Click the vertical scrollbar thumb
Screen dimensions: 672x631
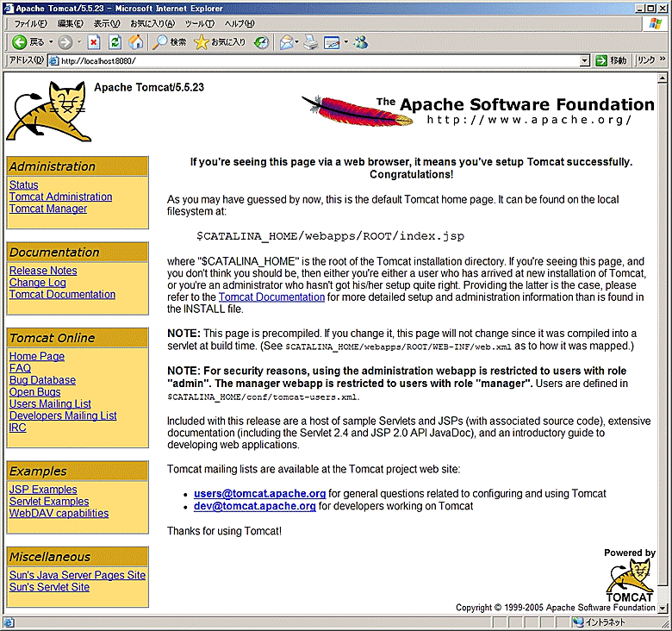(663, 334)
